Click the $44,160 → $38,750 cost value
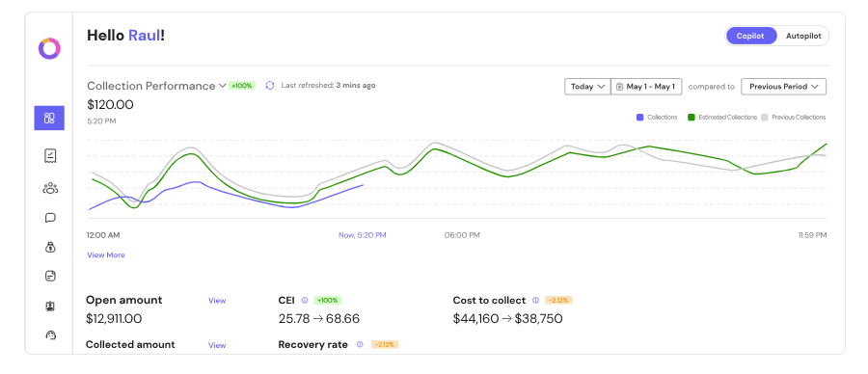The width and height of the screenshot is (868, 374). pos(507,319)
